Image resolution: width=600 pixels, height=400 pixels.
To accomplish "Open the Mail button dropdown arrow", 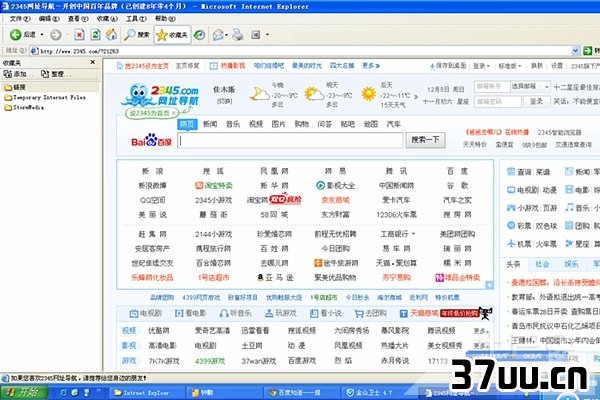I will (x=227, y=35).
